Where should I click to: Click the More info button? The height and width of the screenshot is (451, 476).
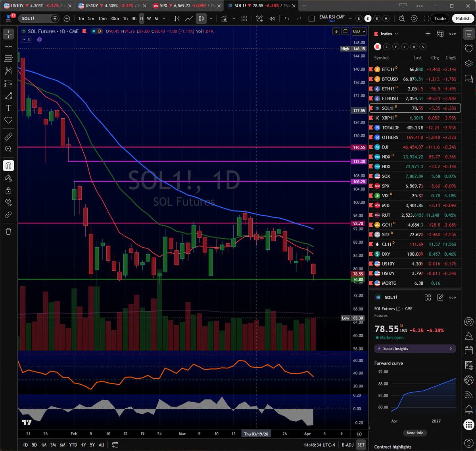pos(415,433)
